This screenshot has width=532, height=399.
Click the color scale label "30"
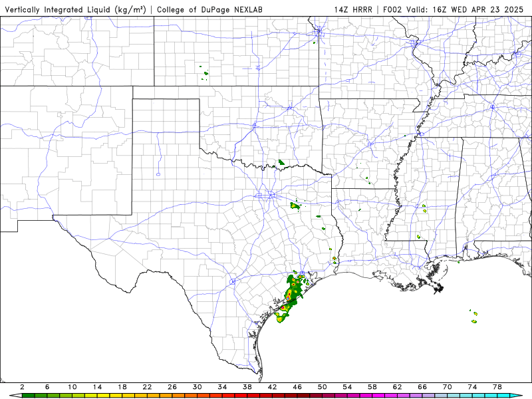(x=197, y=387)
